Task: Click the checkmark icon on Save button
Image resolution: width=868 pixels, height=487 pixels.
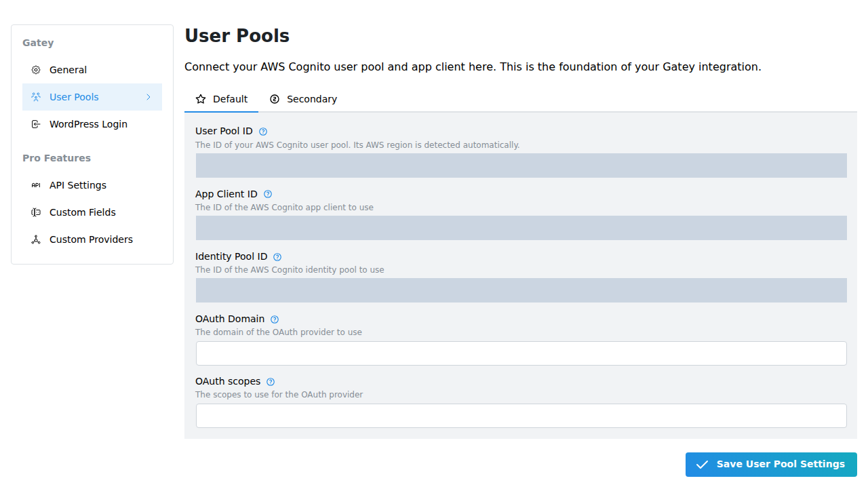Action: pyautogui.click(x=702, y=465)
